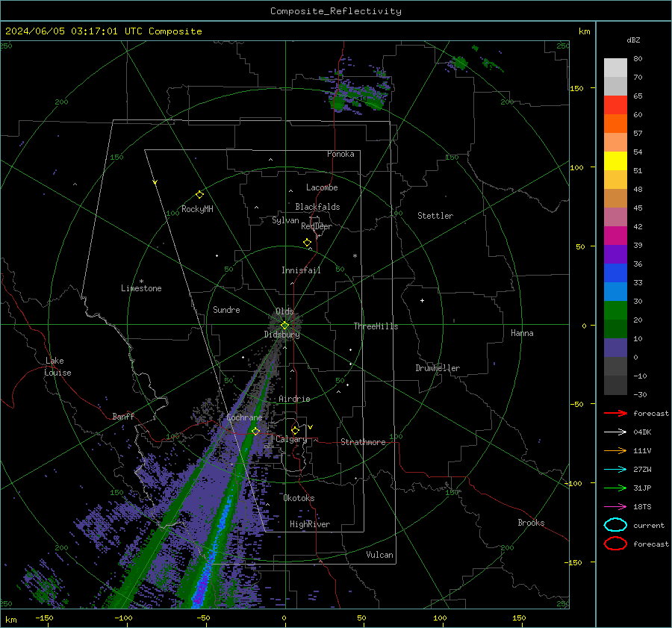Click the Lake Louise label

tap(57, 367)
